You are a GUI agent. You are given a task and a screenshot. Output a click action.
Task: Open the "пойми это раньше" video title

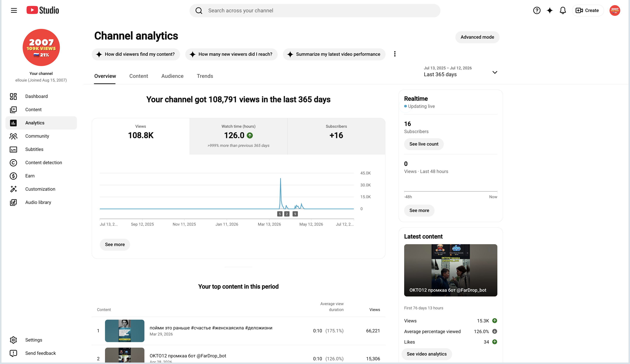(211, 328)
